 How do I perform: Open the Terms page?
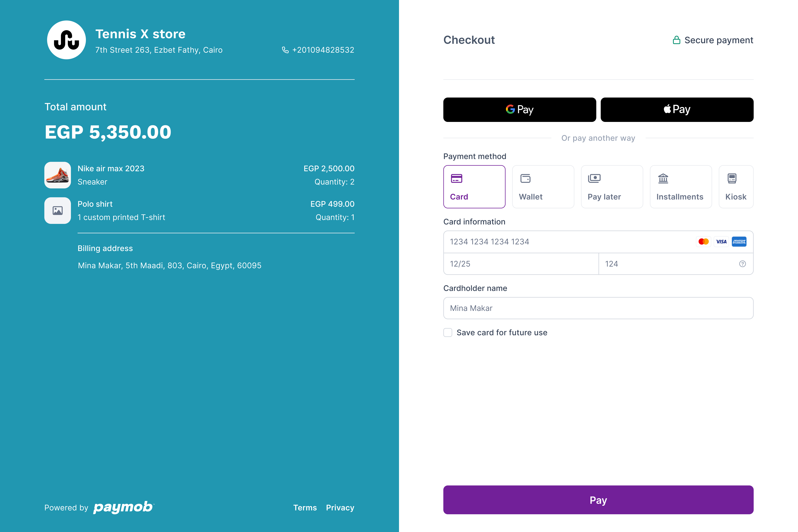(305, 508)
